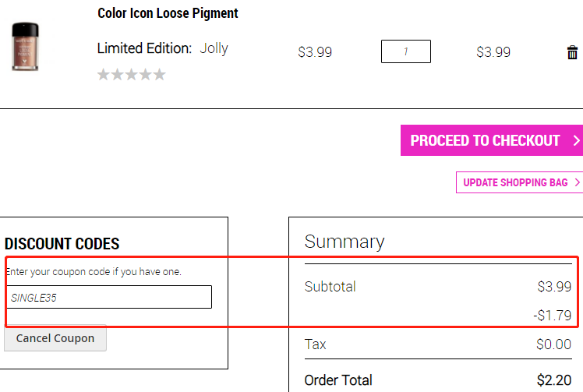Select the coupon code field containing SINGLE35
The image size is (583, 392).
[x=109, y=297]
